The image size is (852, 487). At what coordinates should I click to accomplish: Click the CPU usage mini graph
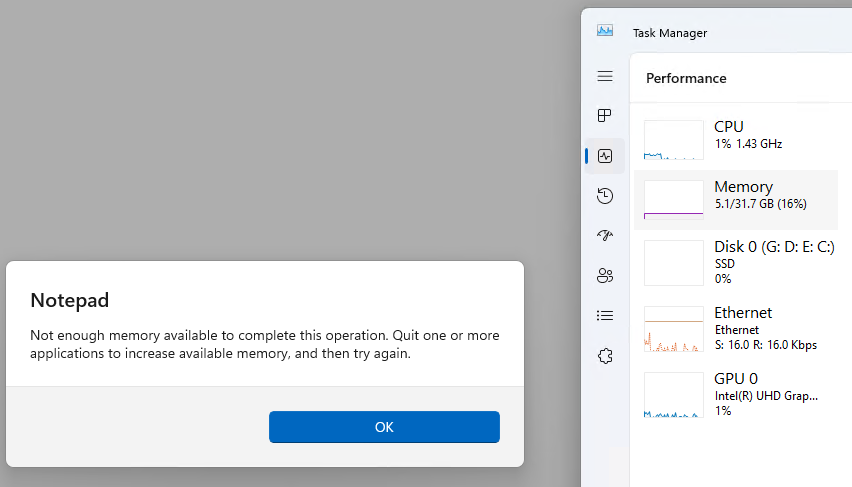(x=674, y=140)
